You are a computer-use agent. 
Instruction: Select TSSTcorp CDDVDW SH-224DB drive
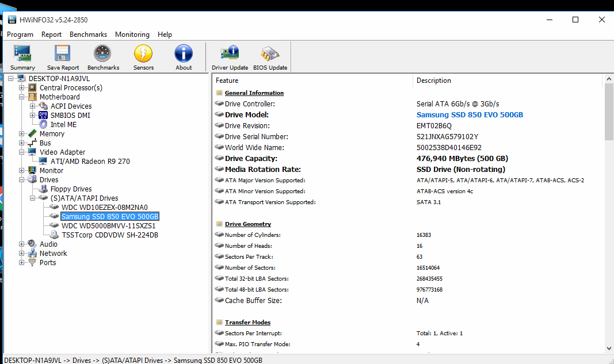pyautogui.click(x=110, y=235)
